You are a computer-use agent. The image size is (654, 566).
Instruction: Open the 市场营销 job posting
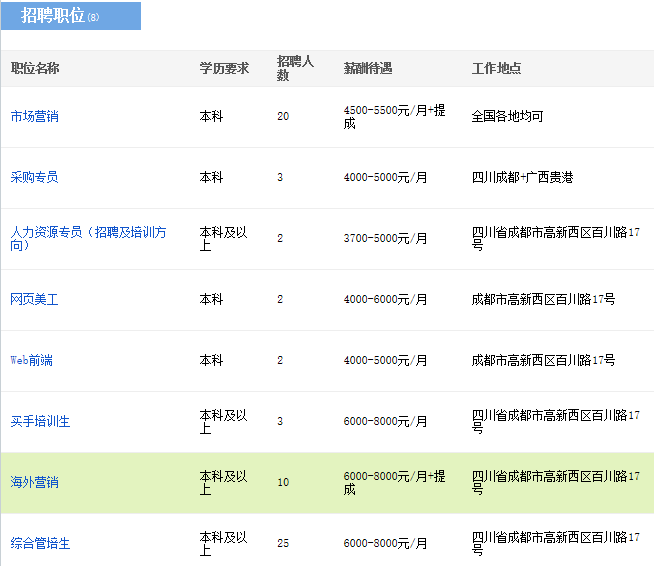tap(34, 116)
